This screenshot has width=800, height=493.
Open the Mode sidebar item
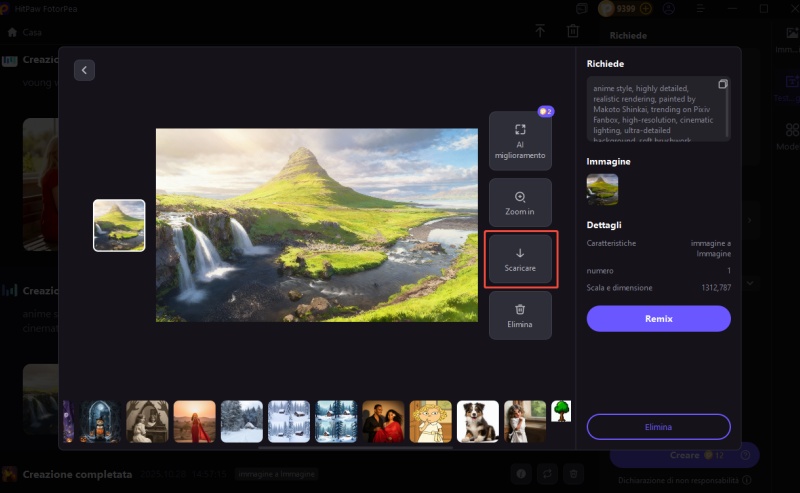click(x=789, y=136)
